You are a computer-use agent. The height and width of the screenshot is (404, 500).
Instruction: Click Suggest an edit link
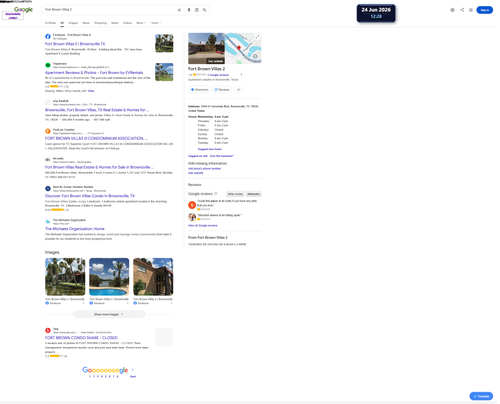pyautogui.click(x=198, y=156)
